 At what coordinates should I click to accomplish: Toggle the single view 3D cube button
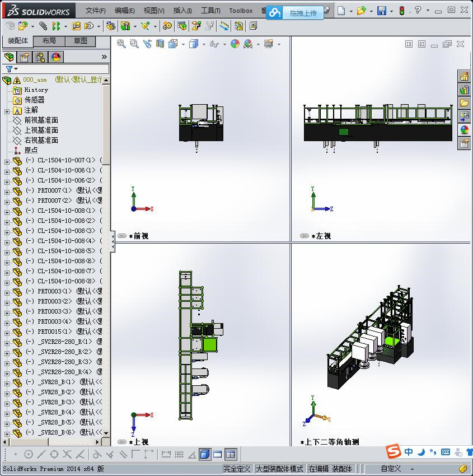coord(205,454)
